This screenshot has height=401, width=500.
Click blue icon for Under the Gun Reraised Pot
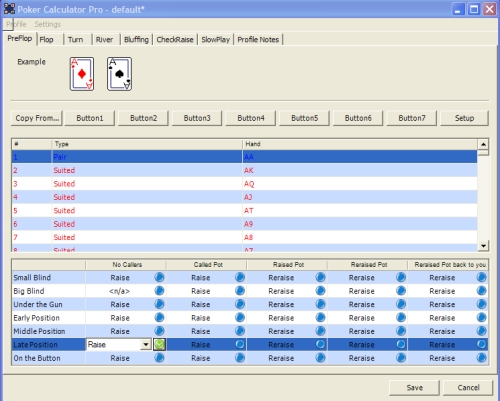[401, 304]
